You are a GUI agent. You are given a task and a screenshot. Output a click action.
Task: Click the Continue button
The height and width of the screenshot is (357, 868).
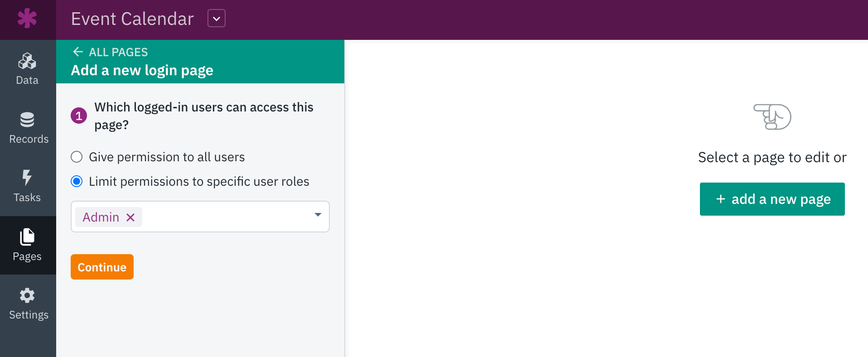coord(102,267)
